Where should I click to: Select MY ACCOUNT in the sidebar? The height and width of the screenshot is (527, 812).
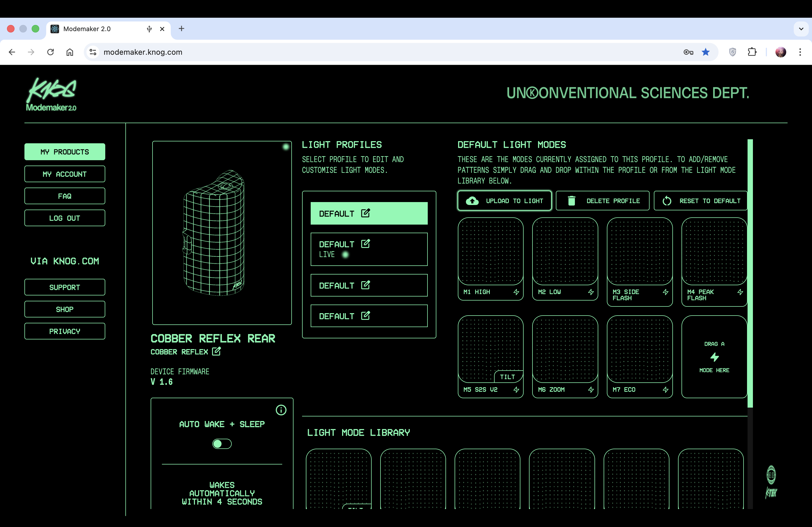coord(64,174)
